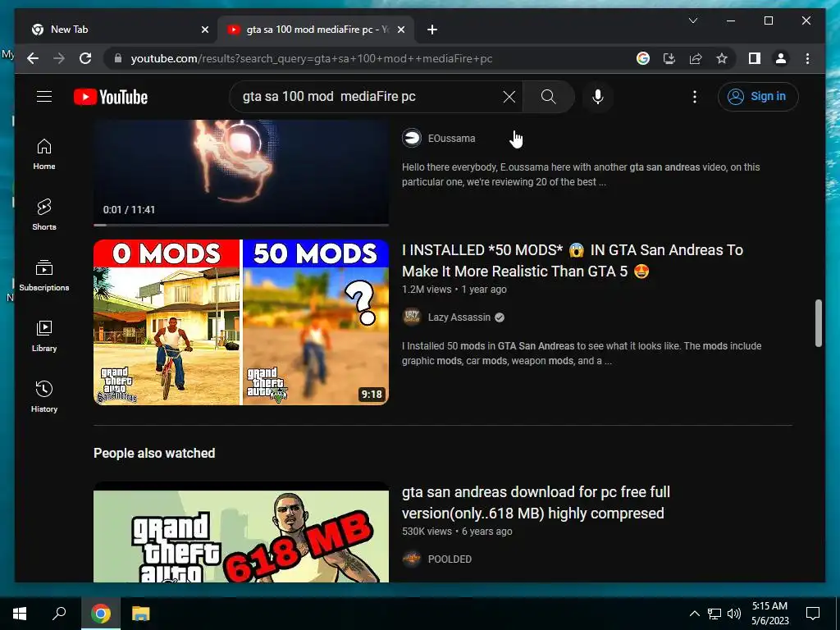Open I INSTALLED *50 MODS* video title

coord(573,260)
